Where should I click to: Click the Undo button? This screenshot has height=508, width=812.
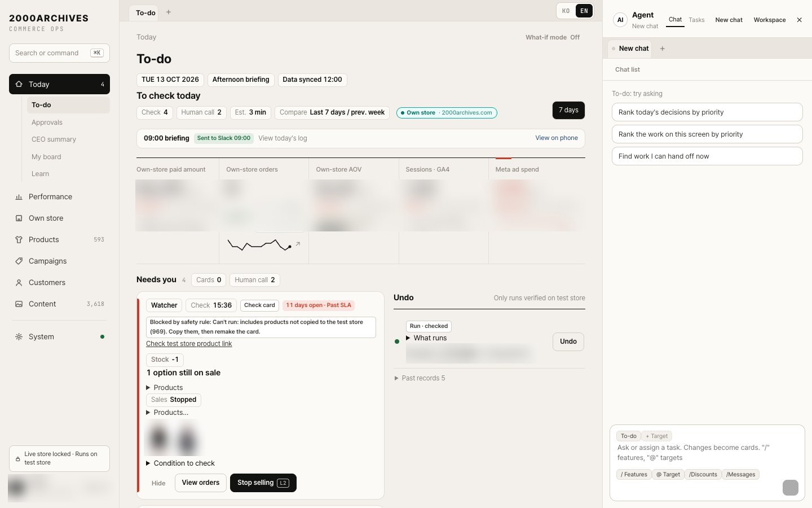(x=568, y=341)
